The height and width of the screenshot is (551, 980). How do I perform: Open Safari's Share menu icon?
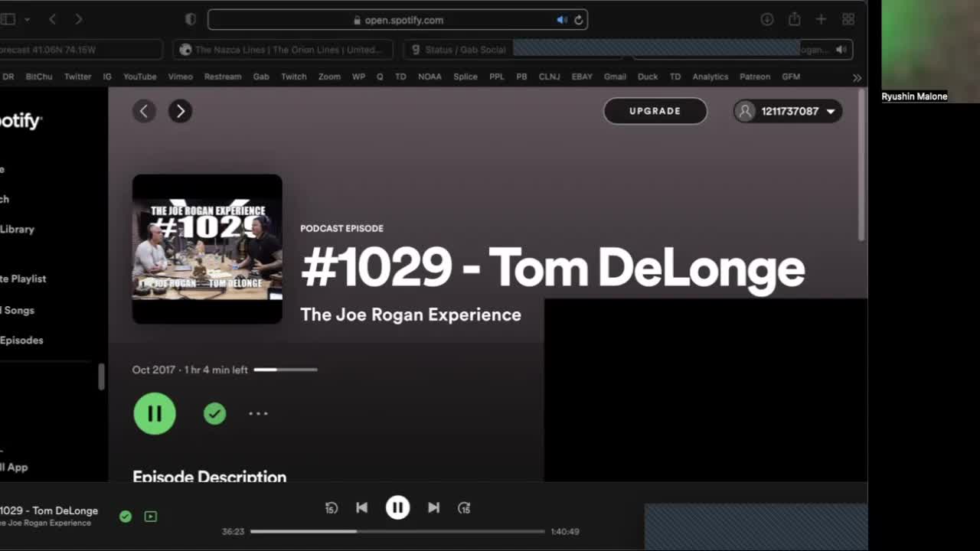pyautogui.click(x=794, y=19)
